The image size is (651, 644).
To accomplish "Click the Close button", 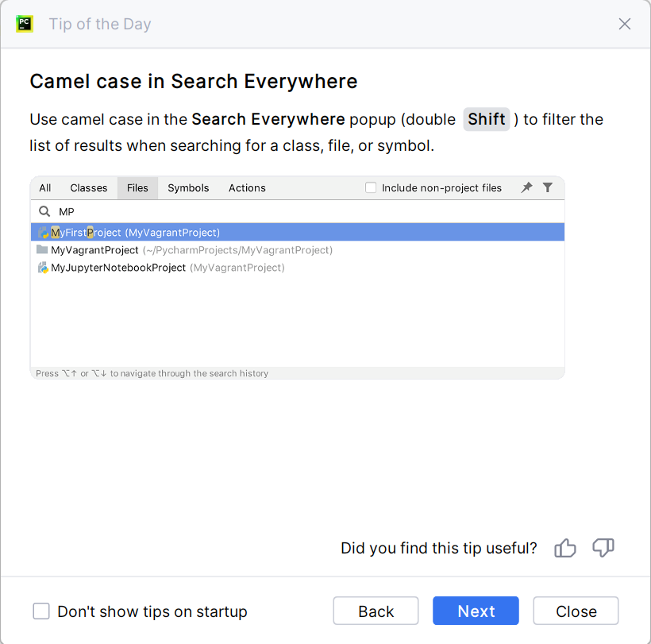I will point(576,611).
